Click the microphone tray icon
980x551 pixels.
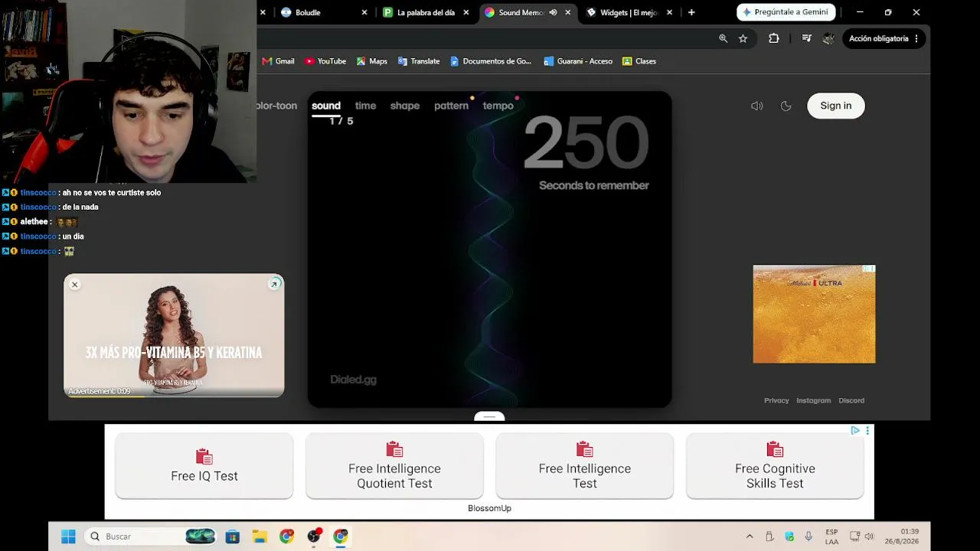coord(808,536)
